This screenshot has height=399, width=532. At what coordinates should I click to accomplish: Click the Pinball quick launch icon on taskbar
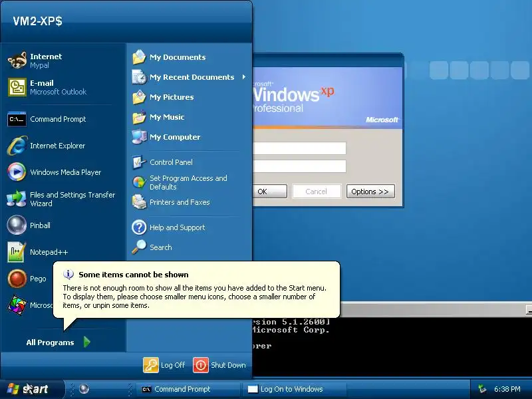84,389
